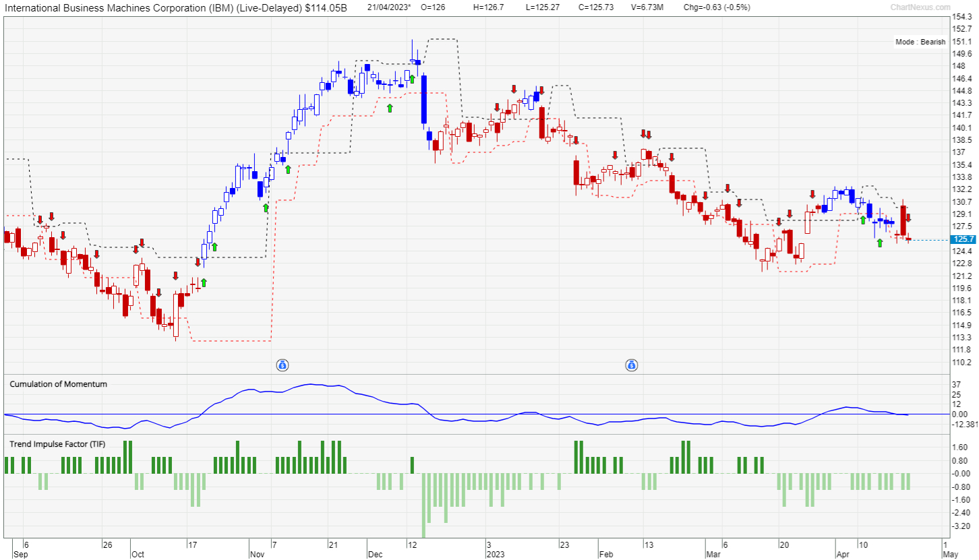Viewport: 979px width, 560px height.
Task: Click the Sep month label
Action: 20,555
